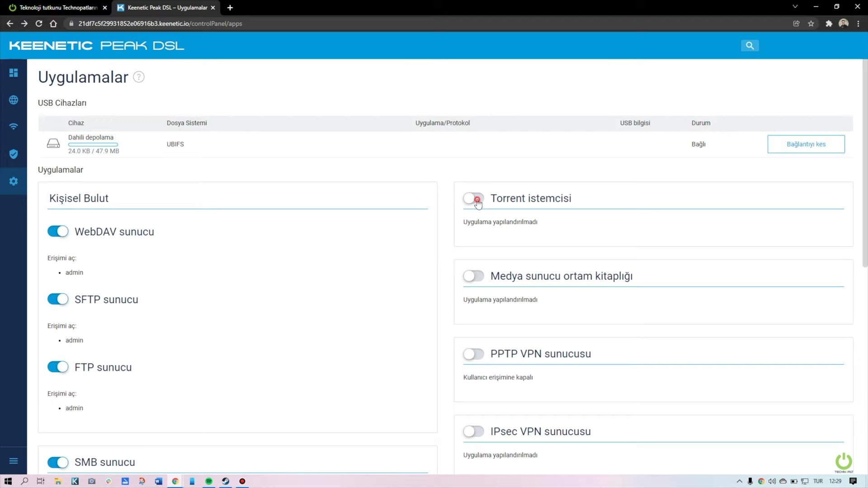Turn off the SFTP sunucu switch
Screen dimensions: 868x488
point(58,299)
